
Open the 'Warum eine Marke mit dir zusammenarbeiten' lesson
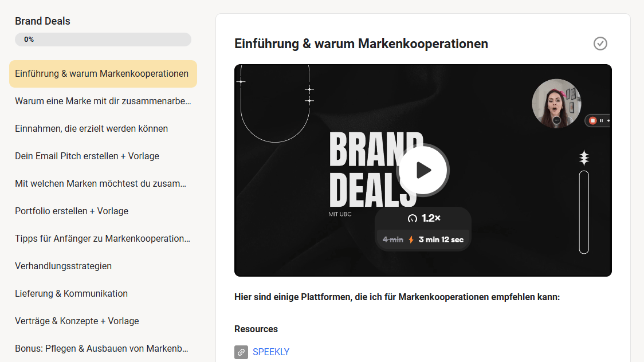103,101
